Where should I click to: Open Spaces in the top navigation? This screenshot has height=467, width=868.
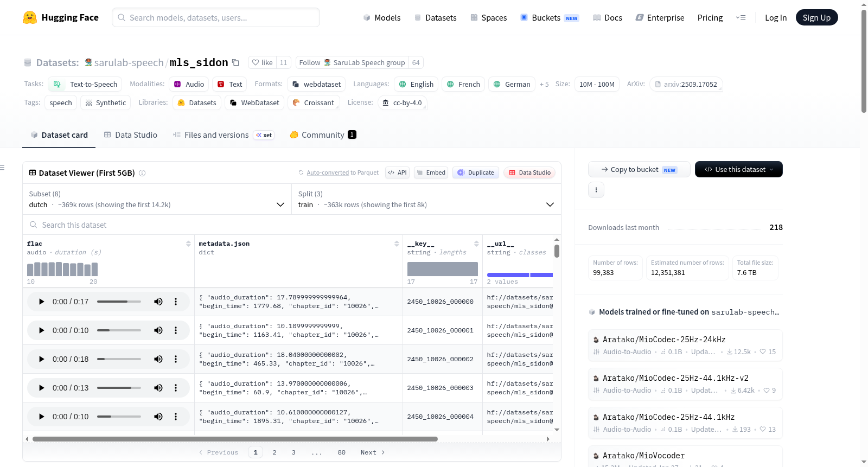pos(489,17)
